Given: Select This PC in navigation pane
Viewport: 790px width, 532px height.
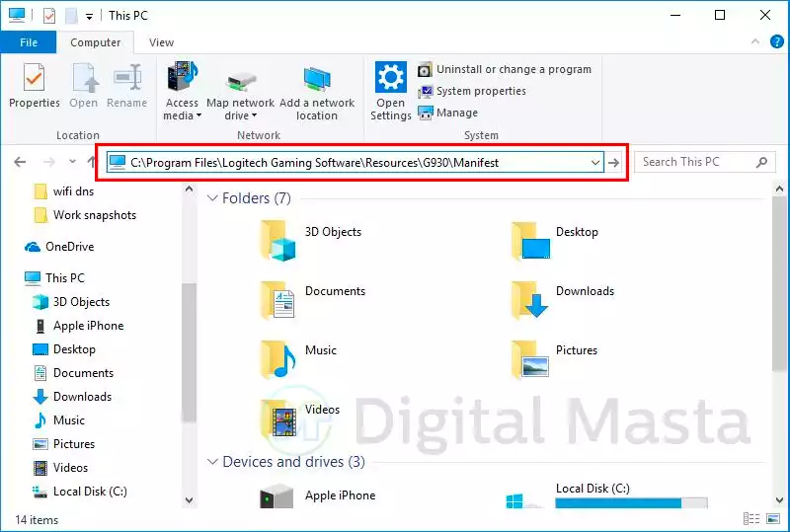Looking at the screenshot, I should click(x=54, y=278).
